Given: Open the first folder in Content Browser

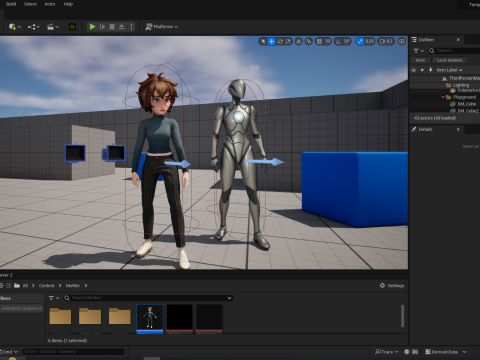Looking at the screenshot, I should click(60, 317).
